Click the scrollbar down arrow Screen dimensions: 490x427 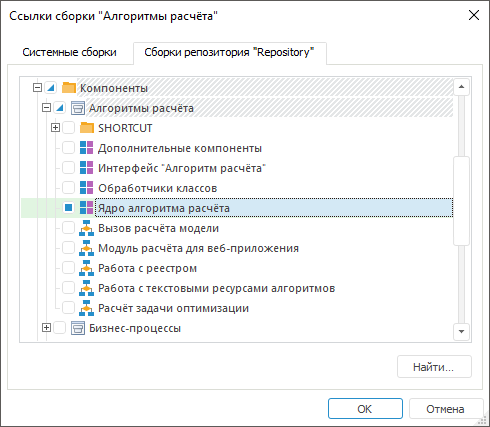coord(462,331)
